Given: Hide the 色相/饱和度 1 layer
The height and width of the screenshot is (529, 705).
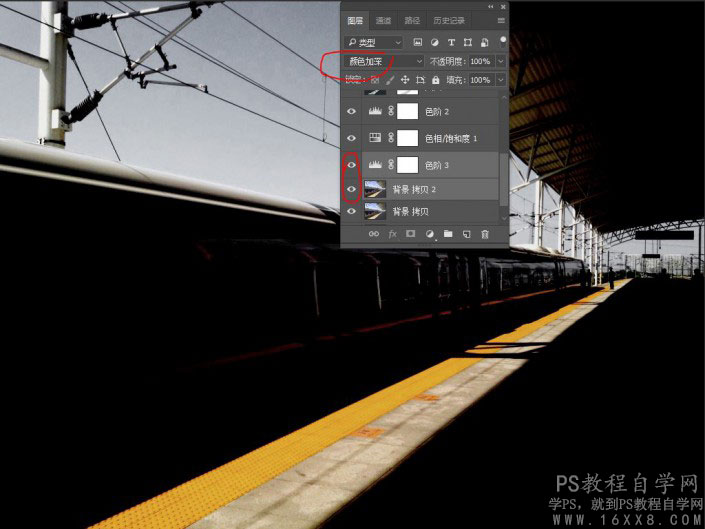Looking at the screenshot, I should coord(352,138).
